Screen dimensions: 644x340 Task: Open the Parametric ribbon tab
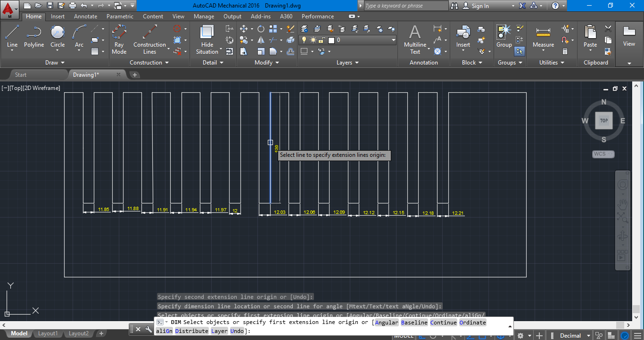pos(120,16)
